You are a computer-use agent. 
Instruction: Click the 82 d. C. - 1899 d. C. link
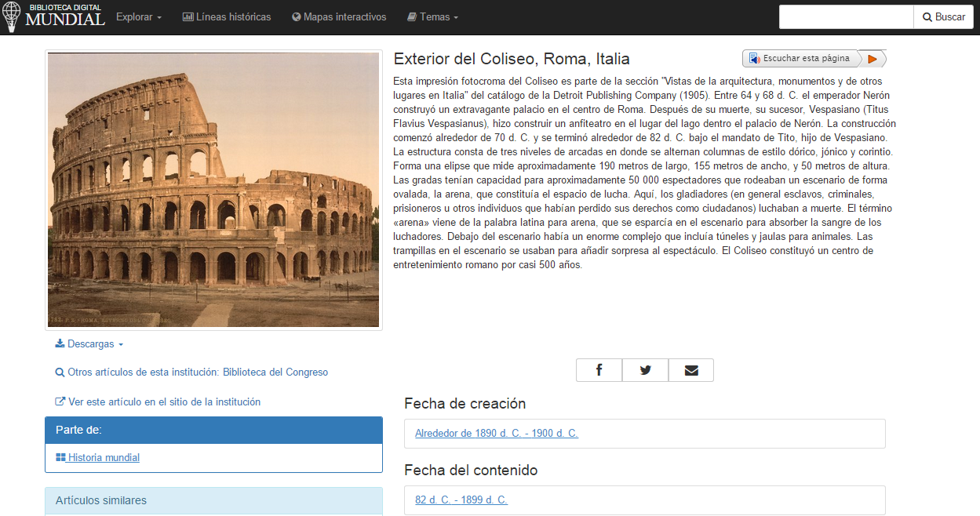(461, 500)
